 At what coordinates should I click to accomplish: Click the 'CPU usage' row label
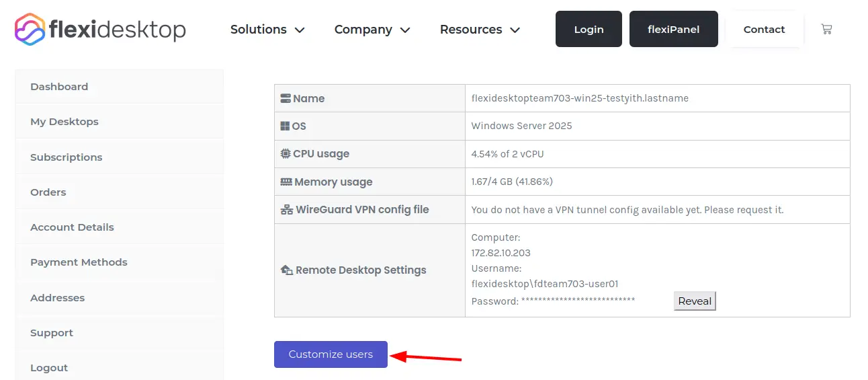(321, 153)
